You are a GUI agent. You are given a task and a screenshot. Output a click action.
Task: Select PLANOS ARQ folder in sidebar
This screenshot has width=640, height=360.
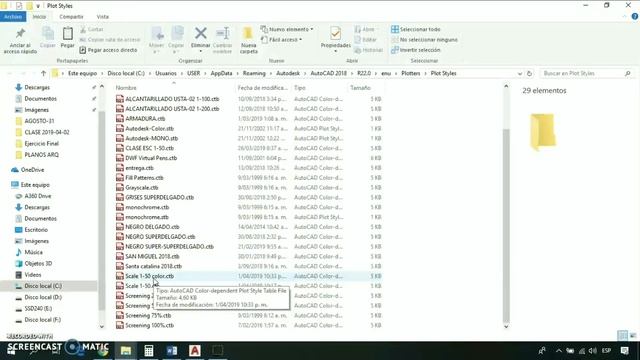[41, 155]
